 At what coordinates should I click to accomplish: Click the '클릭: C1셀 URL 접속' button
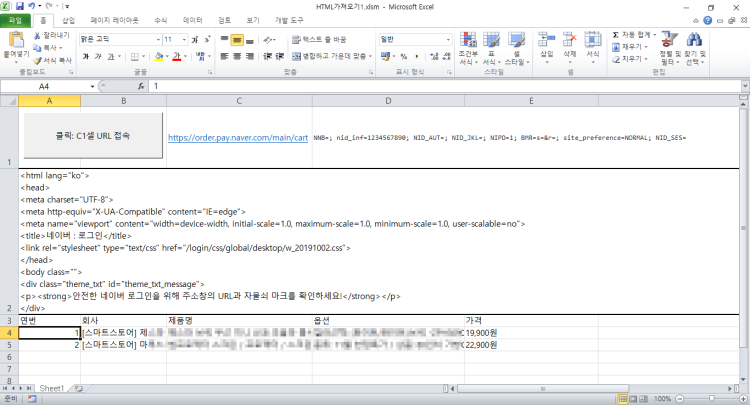point(93,136)
